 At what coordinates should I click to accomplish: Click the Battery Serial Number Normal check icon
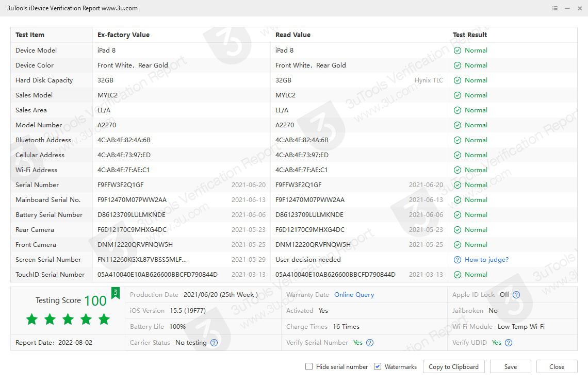pyautogui.click(x=458, y=215)
